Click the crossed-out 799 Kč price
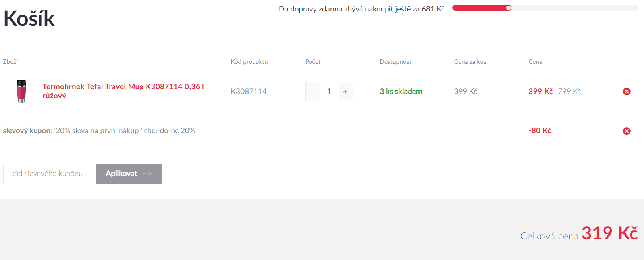Viewport: 644px width, 260px height. [x=569, y=92]
